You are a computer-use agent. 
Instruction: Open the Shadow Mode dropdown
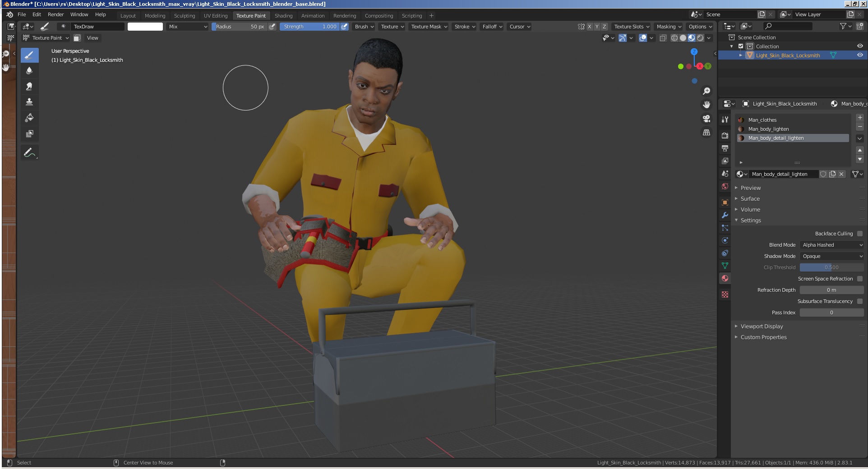coord(832,256)
